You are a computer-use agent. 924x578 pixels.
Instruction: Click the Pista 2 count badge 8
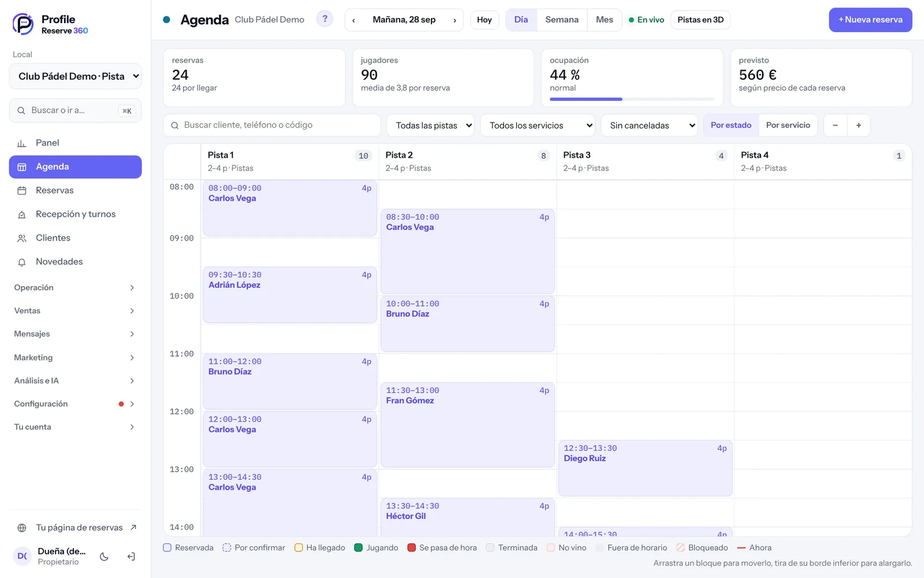tap(543, 155)
